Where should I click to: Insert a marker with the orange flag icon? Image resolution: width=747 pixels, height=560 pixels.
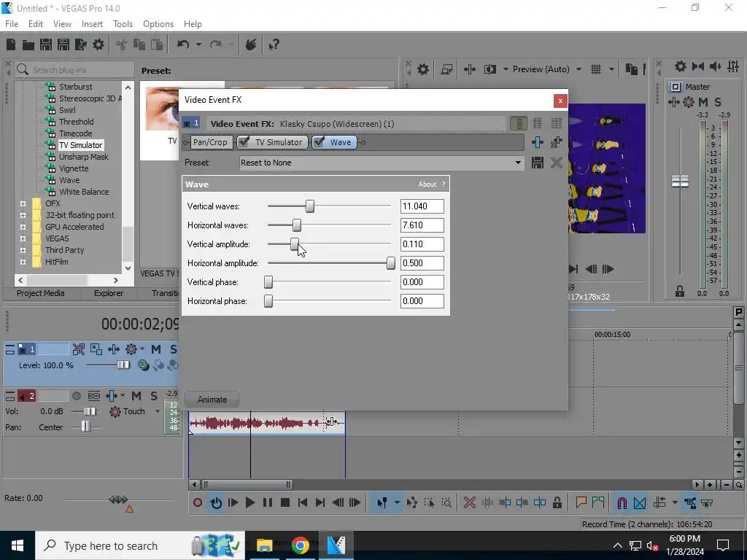point(581,502)
